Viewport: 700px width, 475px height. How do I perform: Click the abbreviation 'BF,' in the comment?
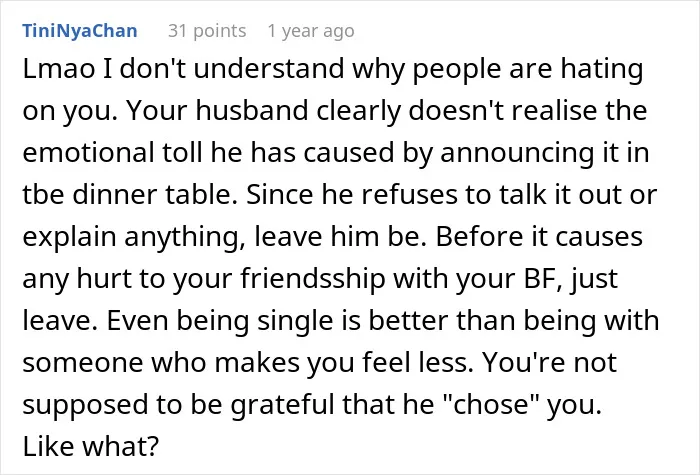540,279
